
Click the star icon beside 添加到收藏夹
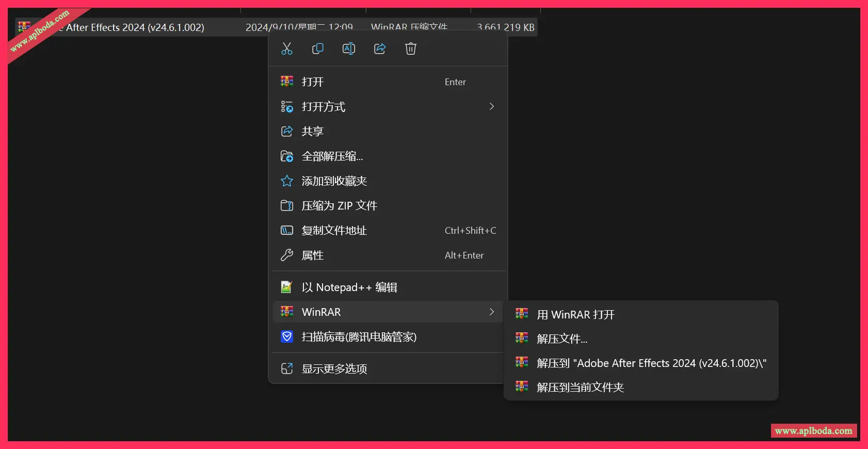(x=287, y=181)
